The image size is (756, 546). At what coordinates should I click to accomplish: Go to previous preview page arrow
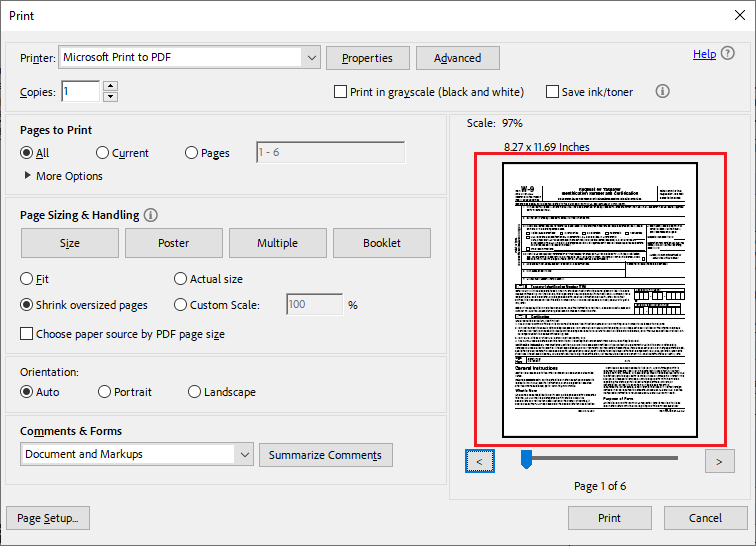click(x=480, y=461)
